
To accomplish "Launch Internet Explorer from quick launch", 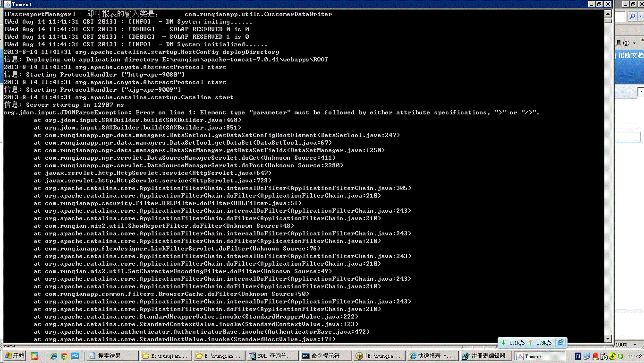I will (54, 356).
